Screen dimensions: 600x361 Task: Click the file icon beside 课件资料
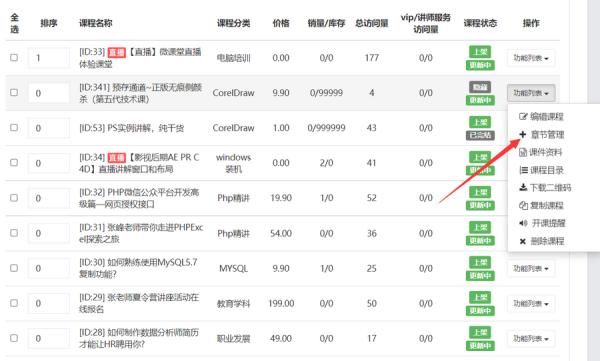(x=523, y=152)
